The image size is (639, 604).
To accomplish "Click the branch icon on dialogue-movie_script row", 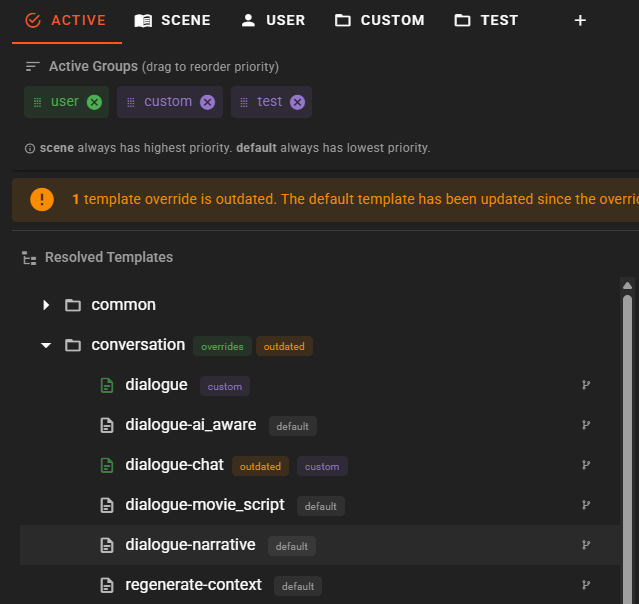I will point(585,505).
